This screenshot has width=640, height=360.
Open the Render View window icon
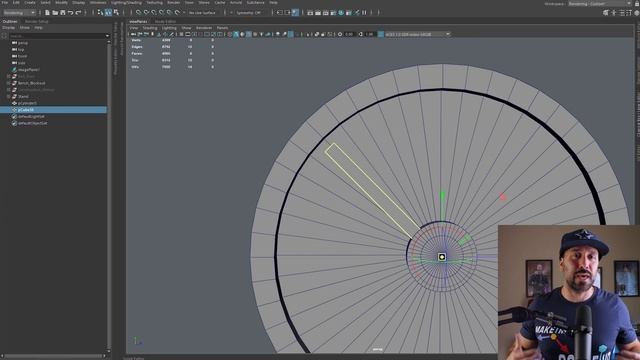[x=310, y=13]
